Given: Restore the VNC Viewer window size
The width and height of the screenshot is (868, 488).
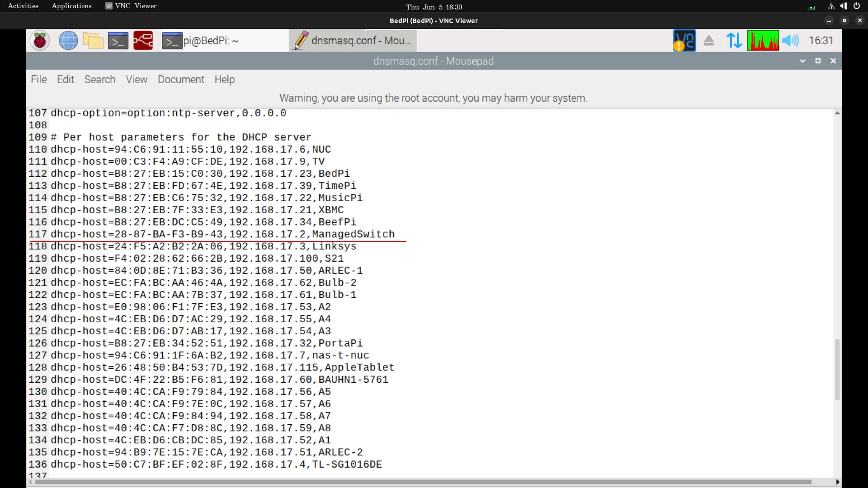Looking at the screenshot, I should [x=844, y=21].
